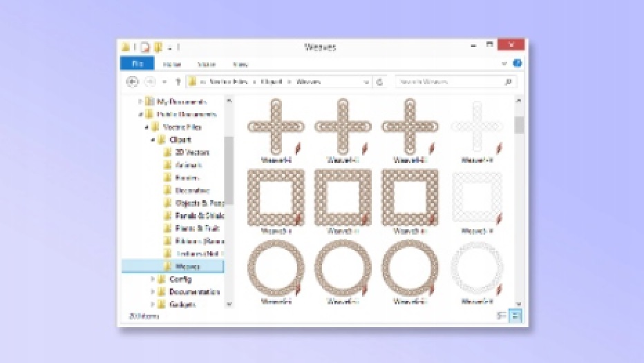Expand the ribbon with the chevron
This screenshot has height=363, width=644.
click(x=504, y=63)
